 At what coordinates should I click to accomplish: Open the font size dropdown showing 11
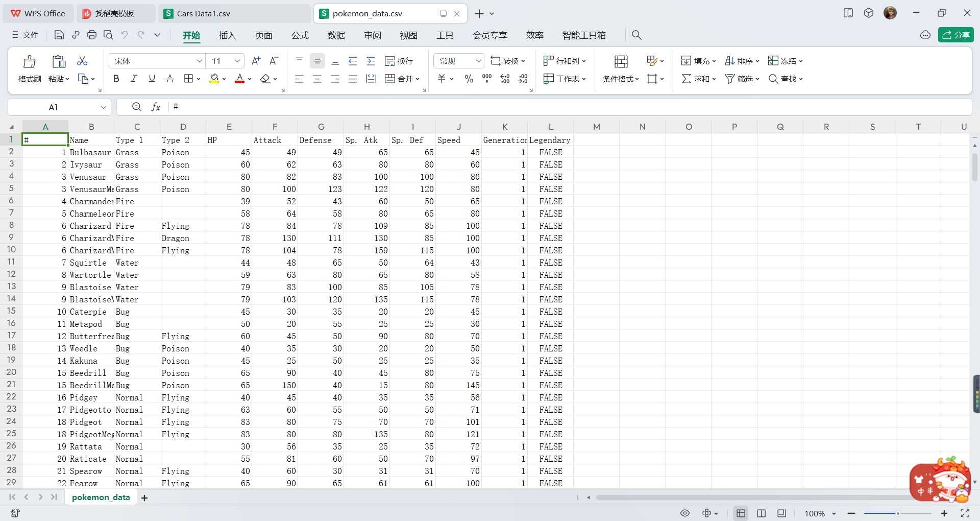tap(237, 61)
